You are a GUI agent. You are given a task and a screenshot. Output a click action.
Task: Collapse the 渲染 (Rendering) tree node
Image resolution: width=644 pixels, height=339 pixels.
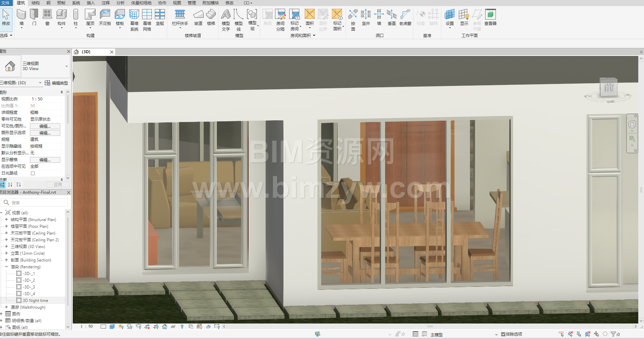click(6, 267)
